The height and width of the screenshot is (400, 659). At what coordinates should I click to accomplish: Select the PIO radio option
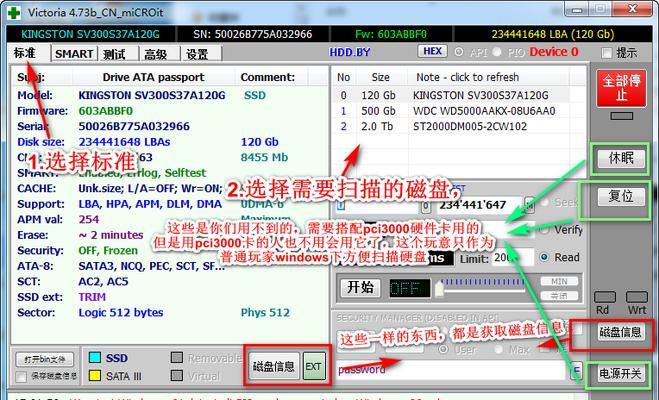coord(497,52)
